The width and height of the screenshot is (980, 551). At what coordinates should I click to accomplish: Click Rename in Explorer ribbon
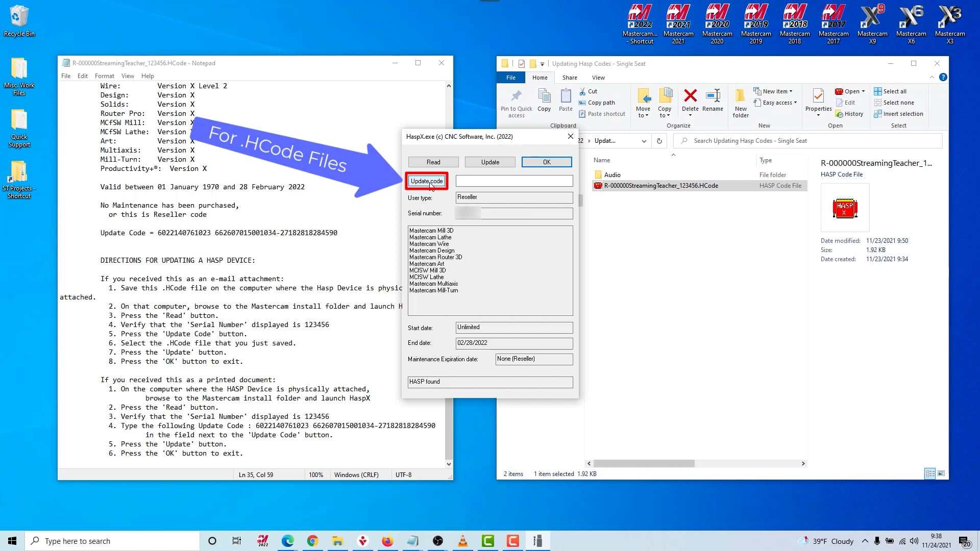tap(713, 100)
